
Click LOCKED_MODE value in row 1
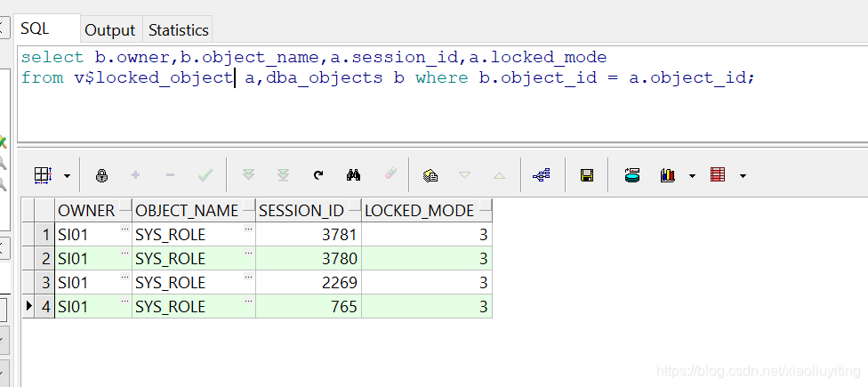pos(427,235)
